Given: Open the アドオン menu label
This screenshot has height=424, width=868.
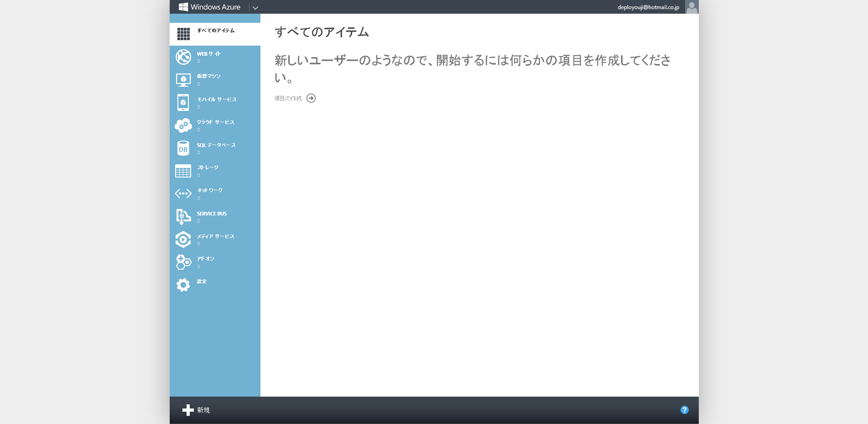Looking at the screenshot, I should [206, 259].
